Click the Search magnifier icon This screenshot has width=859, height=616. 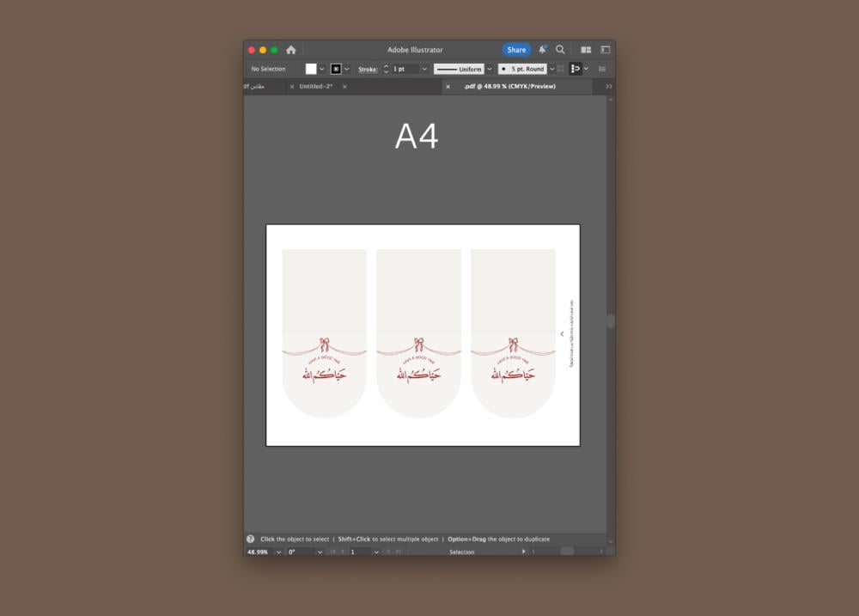tap(560, 50)
